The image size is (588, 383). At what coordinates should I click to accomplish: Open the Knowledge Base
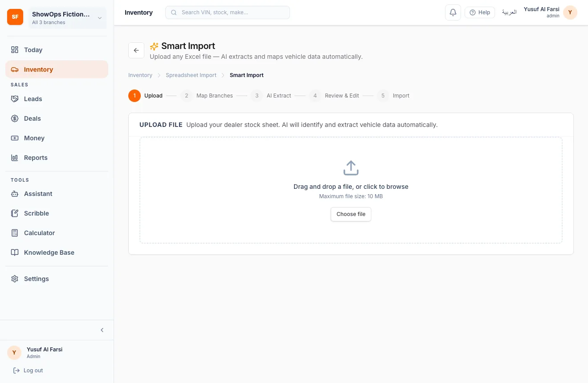pos(57,253)
